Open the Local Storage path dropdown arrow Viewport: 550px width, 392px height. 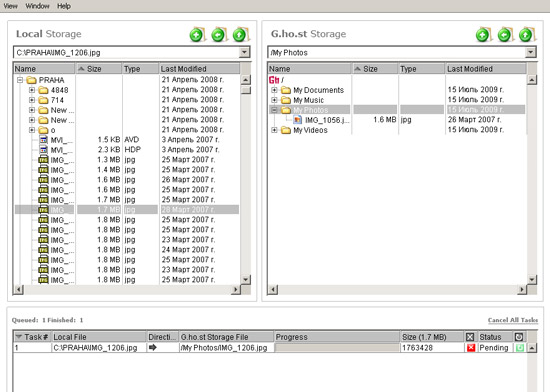244,53
